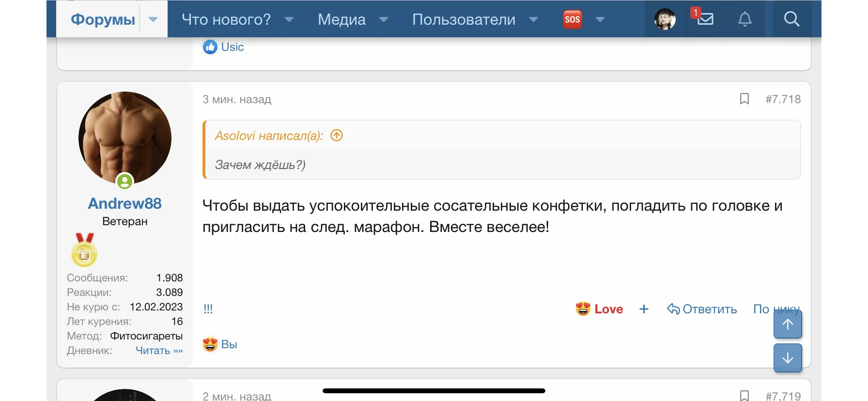Reply with the Ответить button
The height and width of the screenshot is (401, 868).
click(702, 309)
